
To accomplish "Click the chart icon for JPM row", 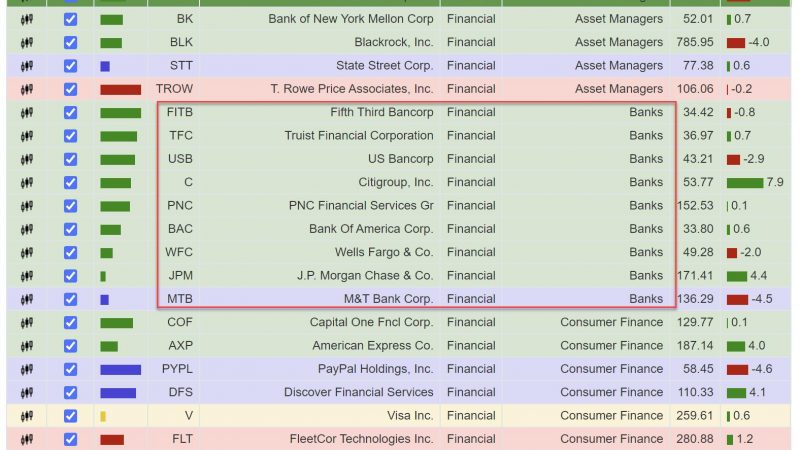I will pyautogui.click(x=27, y=276).
